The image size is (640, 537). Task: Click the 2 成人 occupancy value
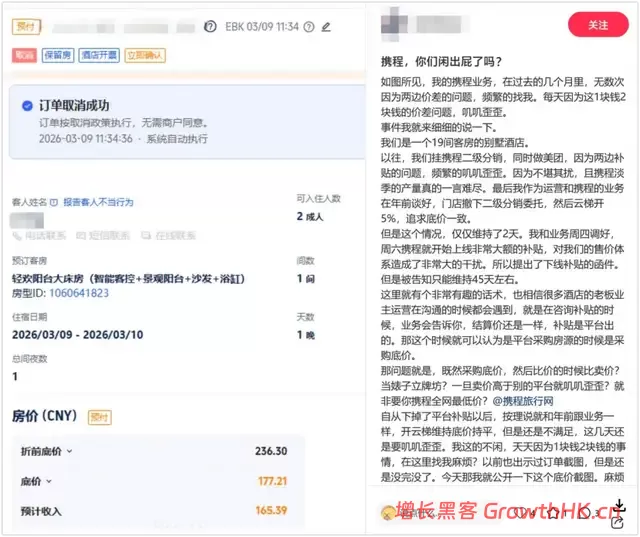point(309,217)
